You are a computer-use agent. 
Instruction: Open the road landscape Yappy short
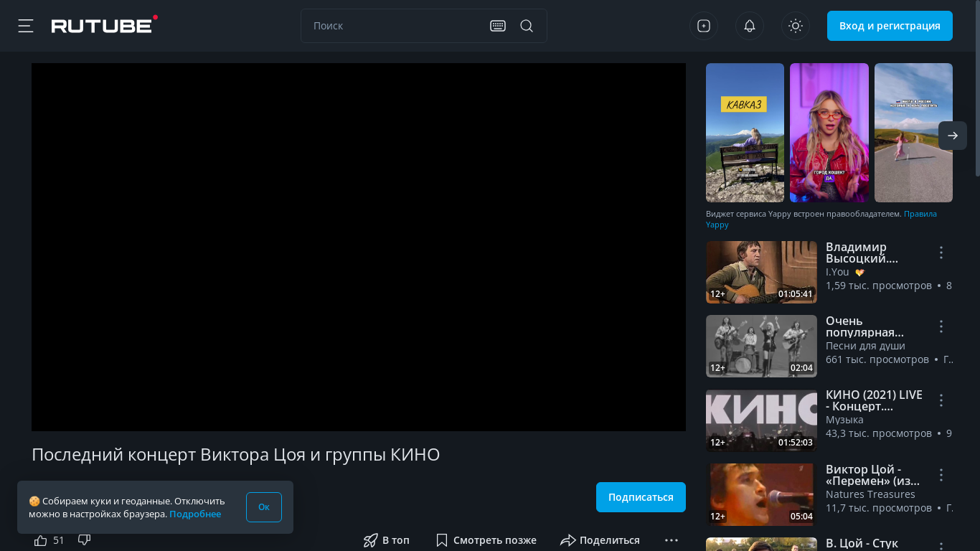[913, 133]
